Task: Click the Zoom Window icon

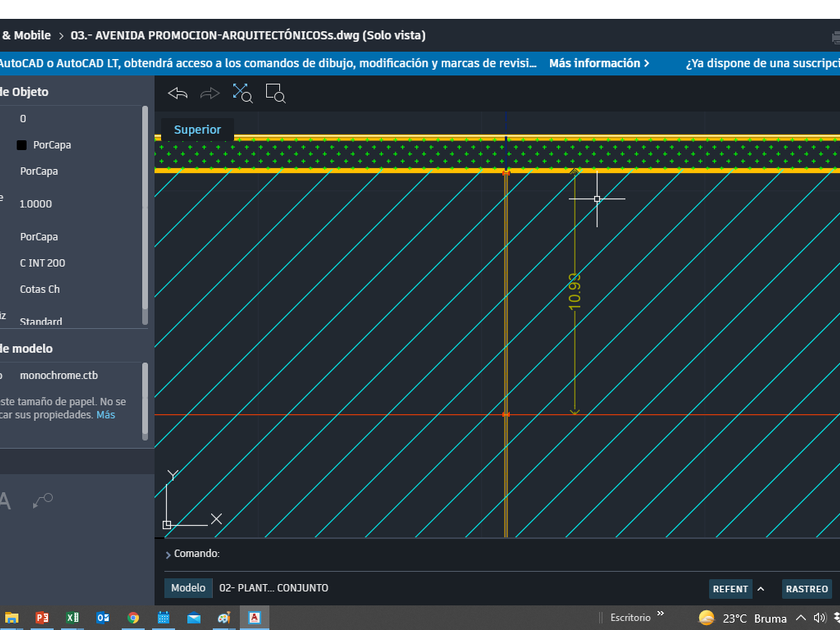Action: click(x=276, y=93)
